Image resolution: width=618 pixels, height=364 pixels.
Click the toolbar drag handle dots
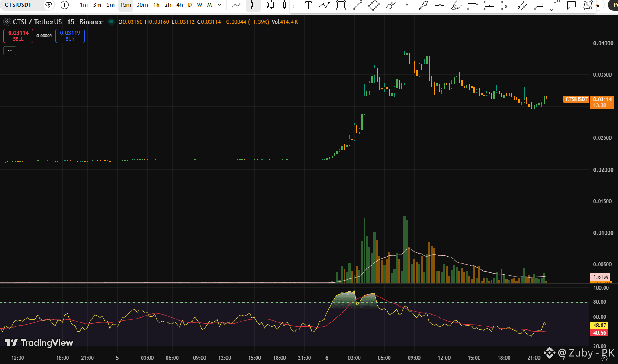pyautogui.click(x=295, y=5)
